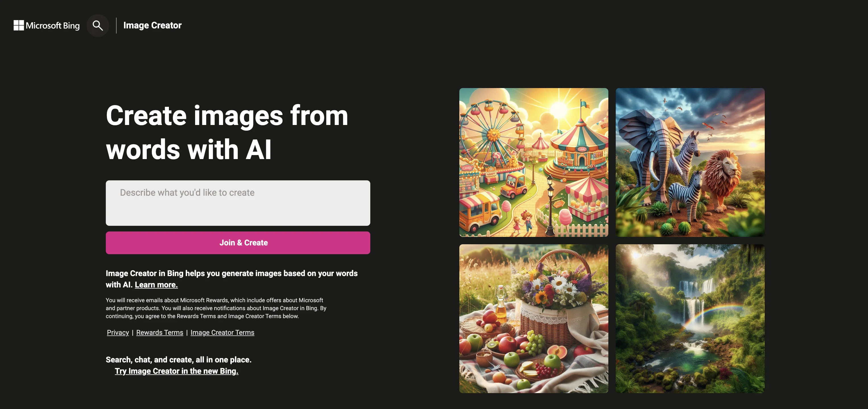Select the picnic basket with fruit image

[534, 319]
